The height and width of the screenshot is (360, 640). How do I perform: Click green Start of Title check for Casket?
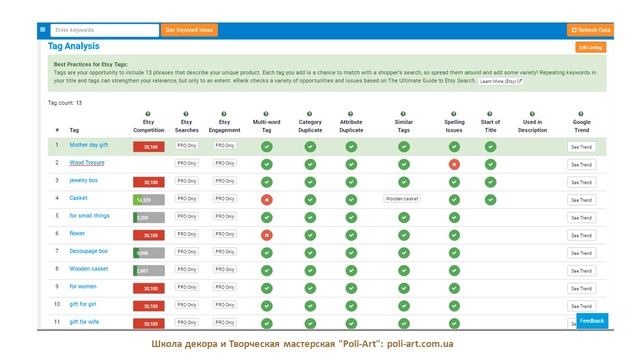tap(490, 200)
